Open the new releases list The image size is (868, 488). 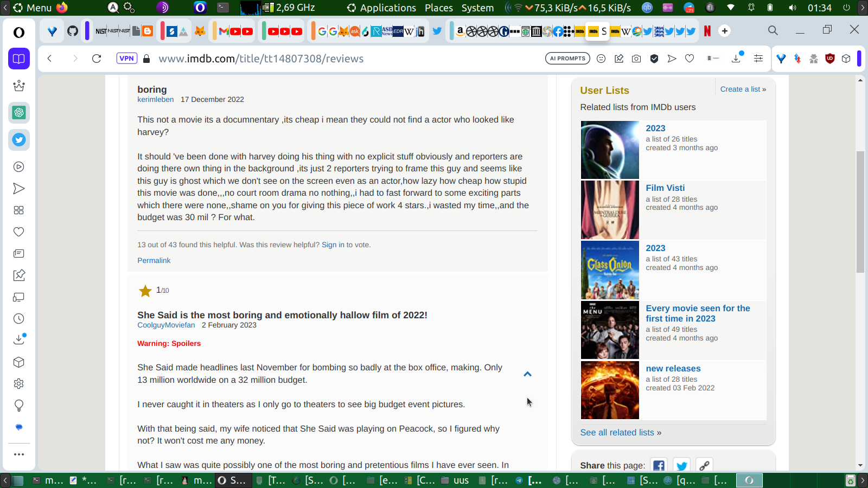tap(673, 369)
